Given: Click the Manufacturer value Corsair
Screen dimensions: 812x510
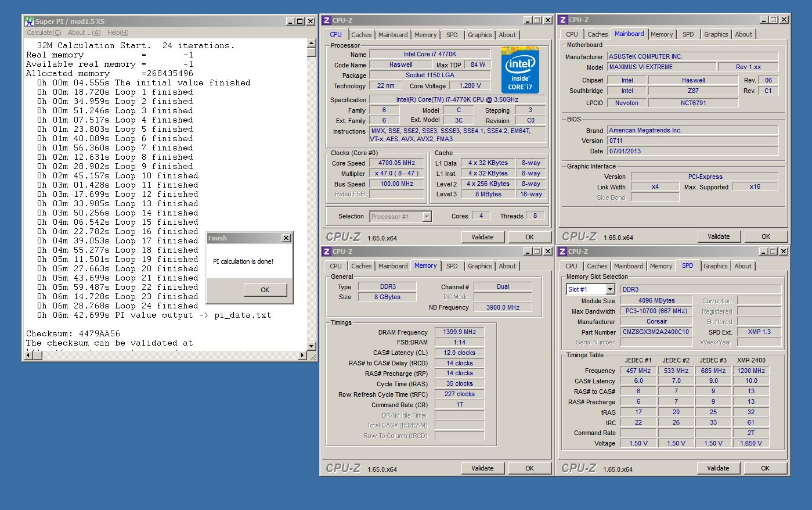Looking at the screenshot, I should (656, 321).
